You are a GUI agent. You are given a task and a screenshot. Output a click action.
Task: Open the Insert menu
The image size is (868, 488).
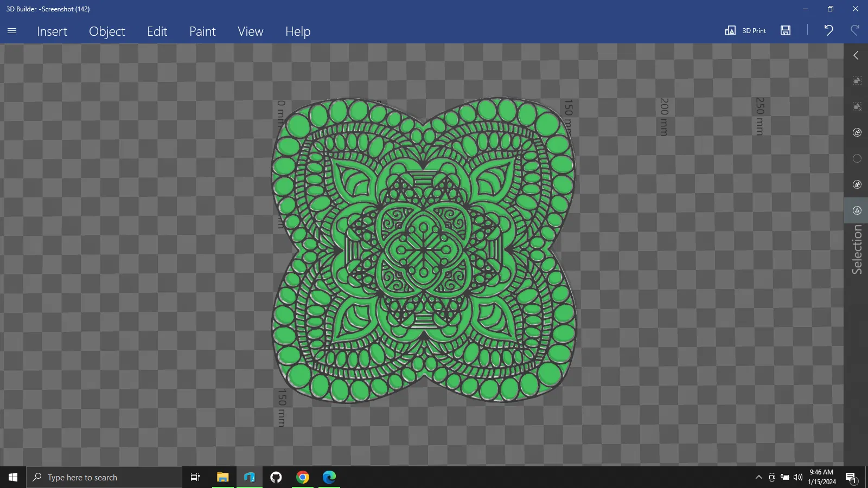52,31
